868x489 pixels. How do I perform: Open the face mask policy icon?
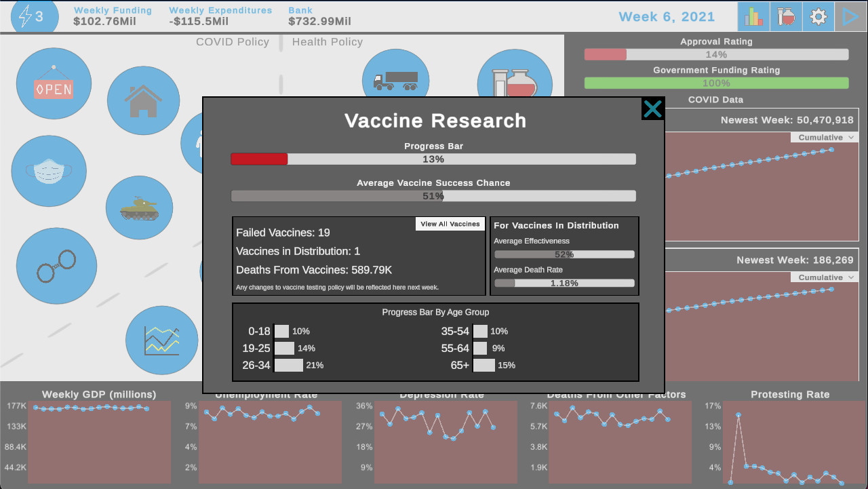point(49,171)
